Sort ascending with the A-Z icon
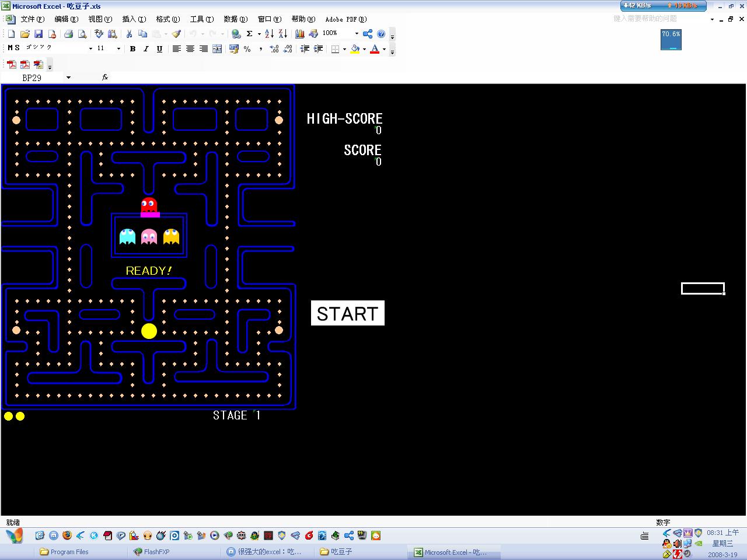The image size is (747, 560). 269,34
